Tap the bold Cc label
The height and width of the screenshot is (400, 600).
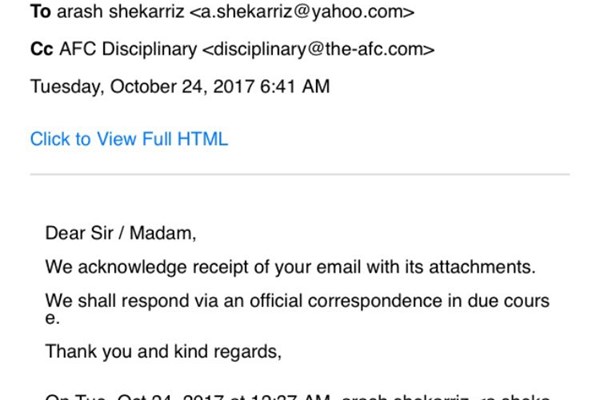[42, 49]
